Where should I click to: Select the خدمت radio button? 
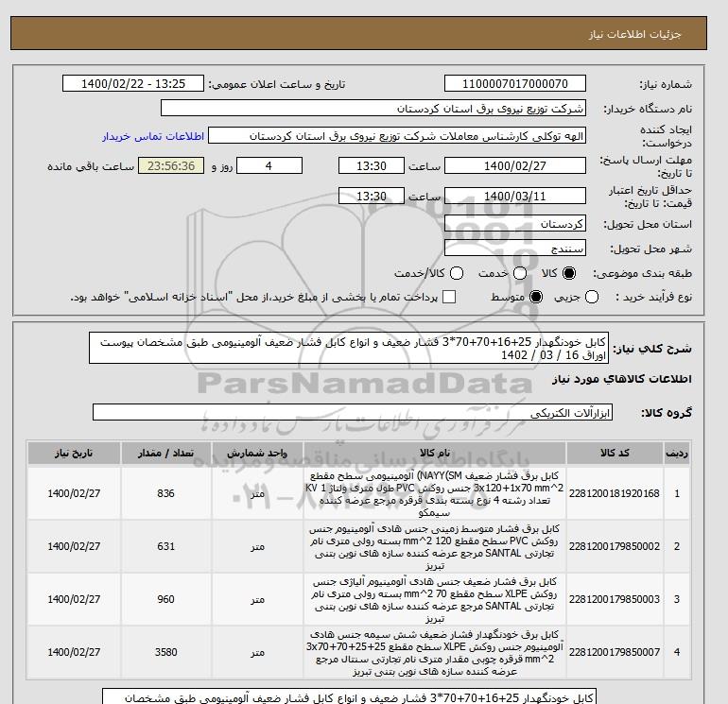pyautogui.click(x=520, y=273)
